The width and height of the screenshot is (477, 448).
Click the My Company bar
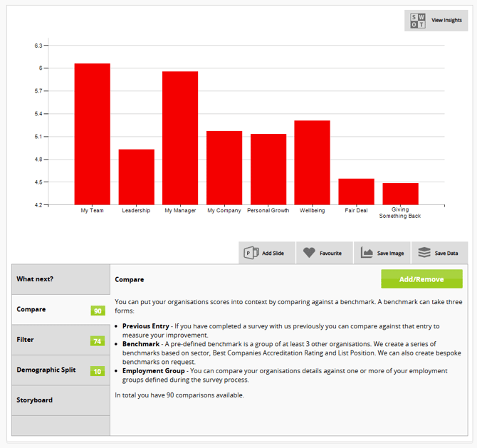(x=224, y=167)
